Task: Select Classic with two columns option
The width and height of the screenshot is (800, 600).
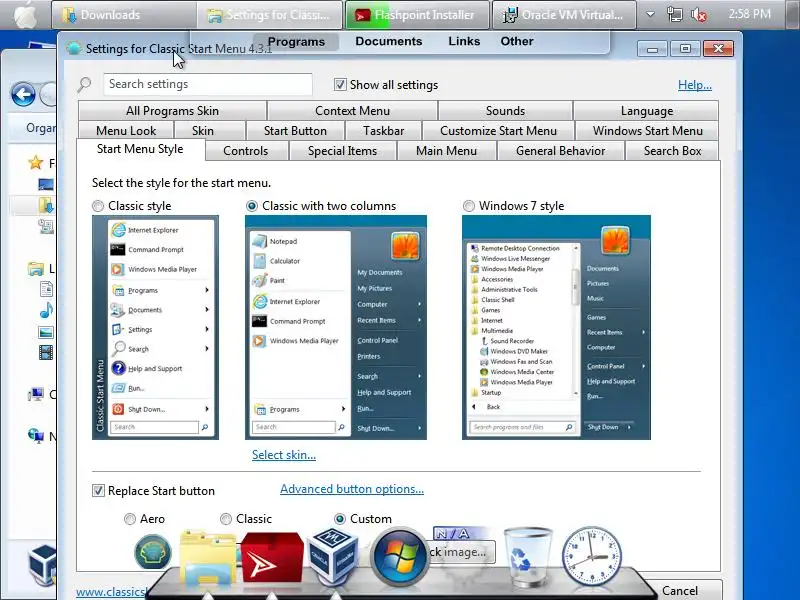Action: coord(252,206)
